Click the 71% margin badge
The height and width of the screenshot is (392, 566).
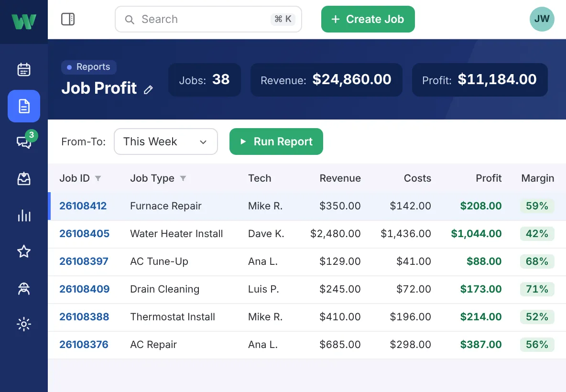pos(537,289)
